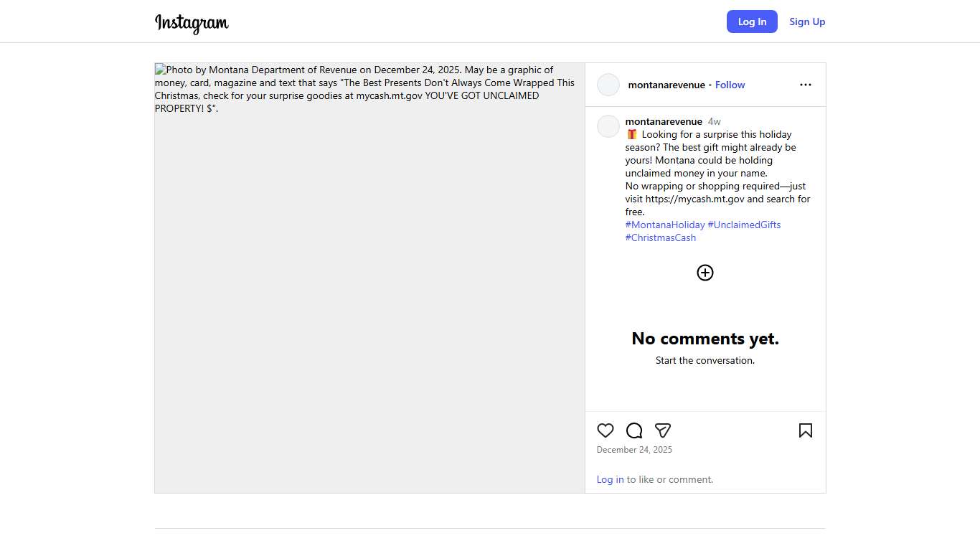Click the Instagram logo
The height and width of the screenshot is (551, 980).
(x=192, y=23)
